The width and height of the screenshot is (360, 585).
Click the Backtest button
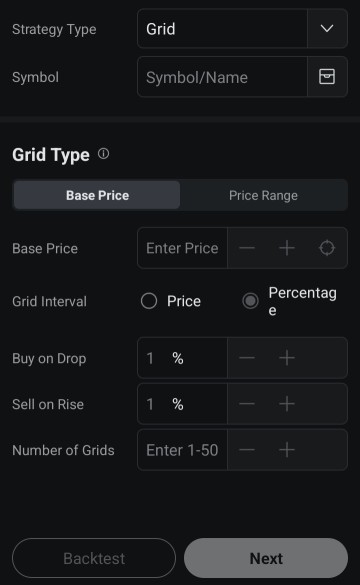pyautogui.click(x=94, y=558)
